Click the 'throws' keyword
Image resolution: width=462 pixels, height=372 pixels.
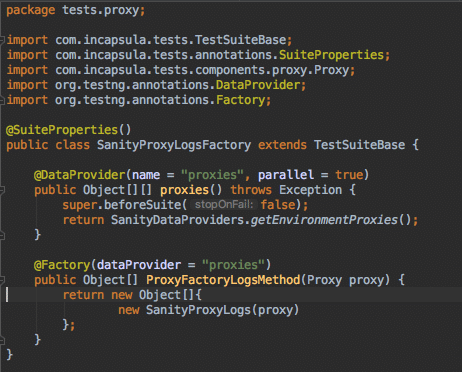pos(251,190)
